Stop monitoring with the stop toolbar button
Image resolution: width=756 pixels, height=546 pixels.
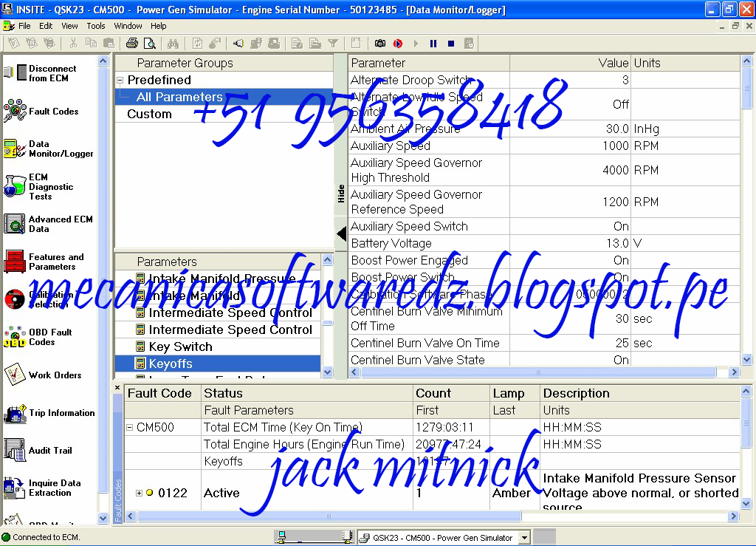tap(451, 43)
